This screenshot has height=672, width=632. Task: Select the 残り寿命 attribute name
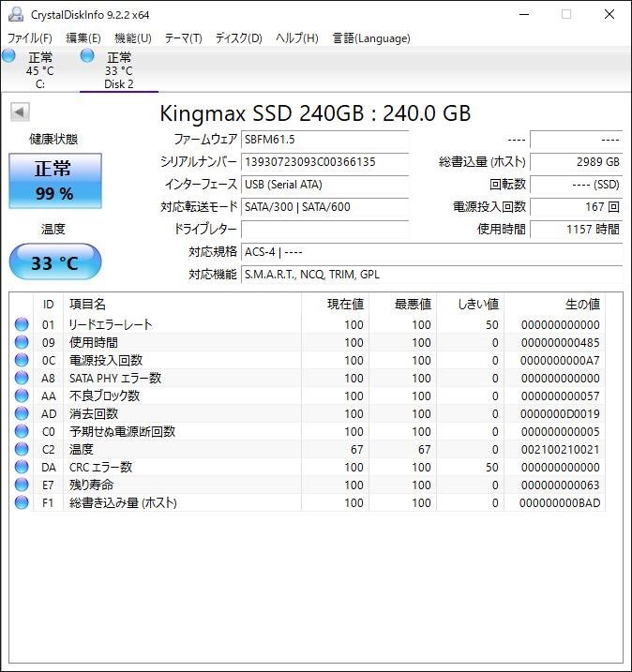91,485
